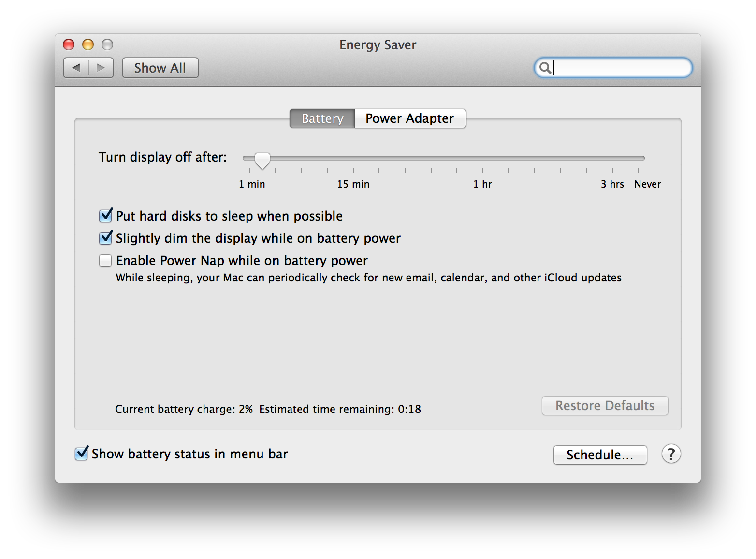Close the Energy Saver window
The image size is (756, 559).
(x=69, y=44)
